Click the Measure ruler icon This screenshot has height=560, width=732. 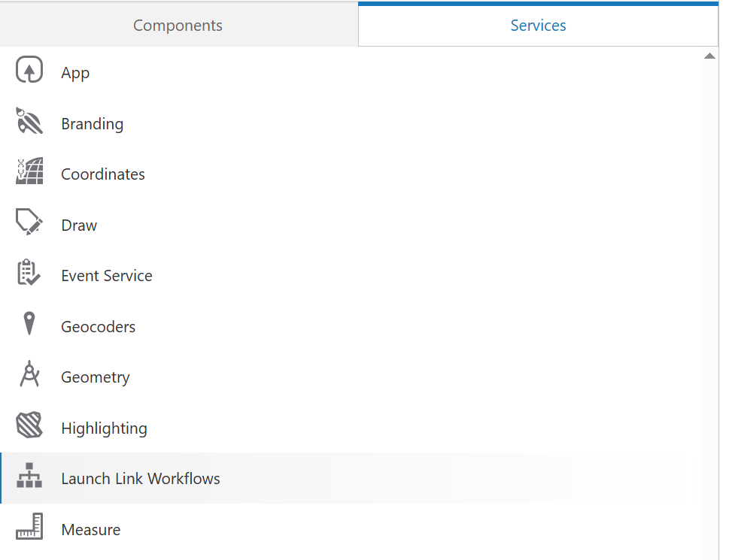(29, 528)
